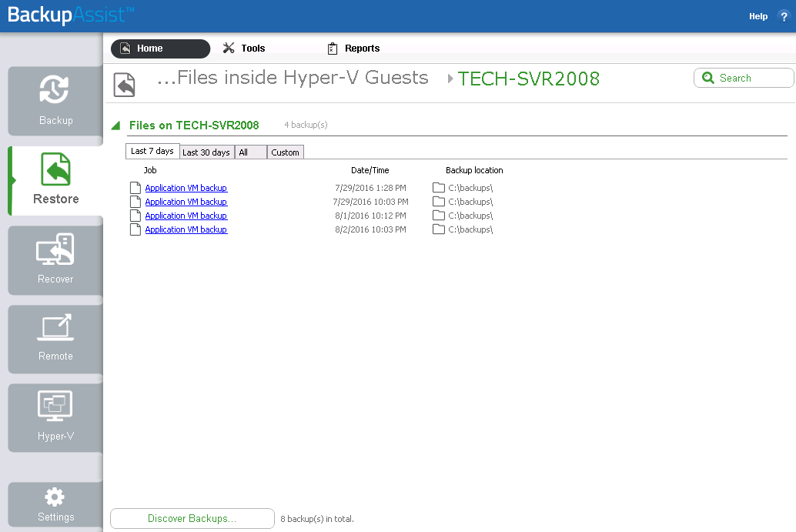Switch to the Home tab
Image resolution: width=796 pixels, height=532 pixels.
160,49
